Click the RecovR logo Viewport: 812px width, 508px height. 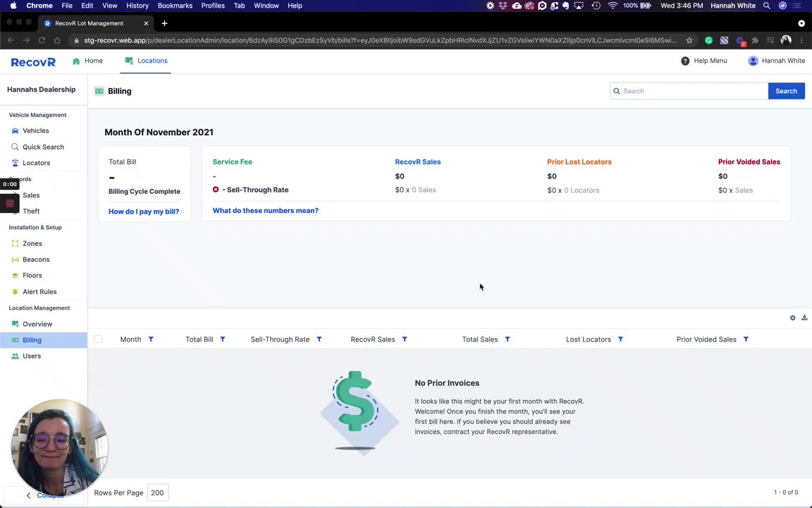coord(33,61)
